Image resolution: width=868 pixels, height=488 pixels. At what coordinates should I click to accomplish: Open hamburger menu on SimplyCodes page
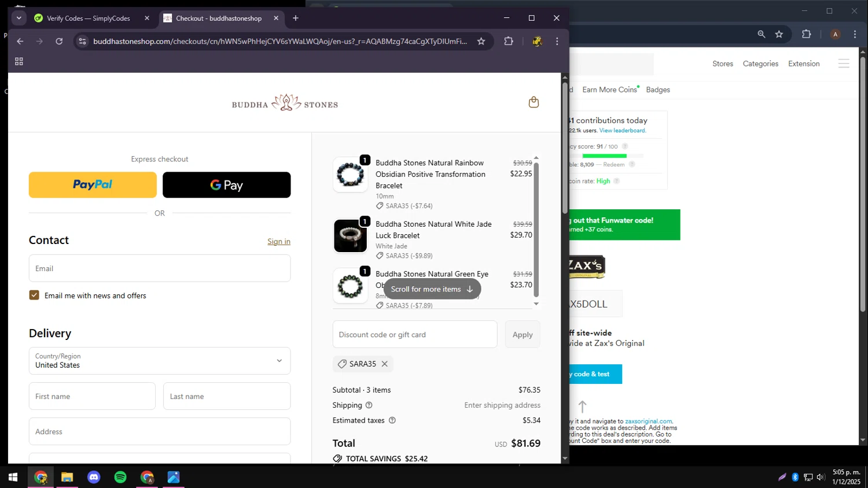click(x=844, y=64)
